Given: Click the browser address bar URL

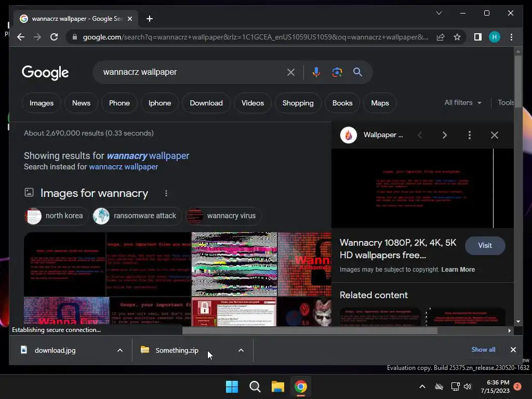Looking at the screenshot, I should coord(255,37).
